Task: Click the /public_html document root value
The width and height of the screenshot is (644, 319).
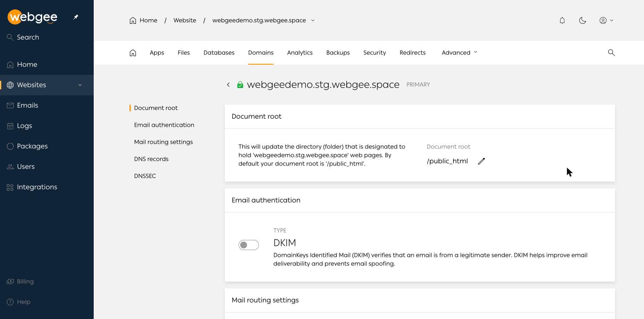Action: coord(447,161)
